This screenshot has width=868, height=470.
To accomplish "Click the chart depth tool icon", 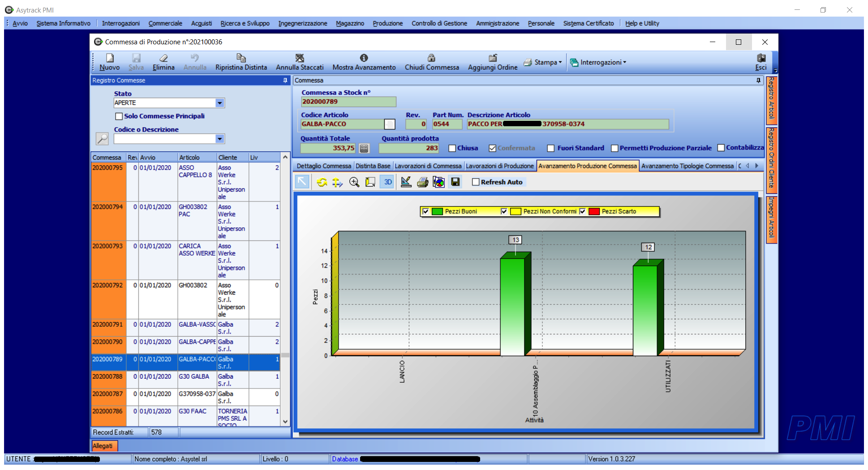I will tap(370, 182).
